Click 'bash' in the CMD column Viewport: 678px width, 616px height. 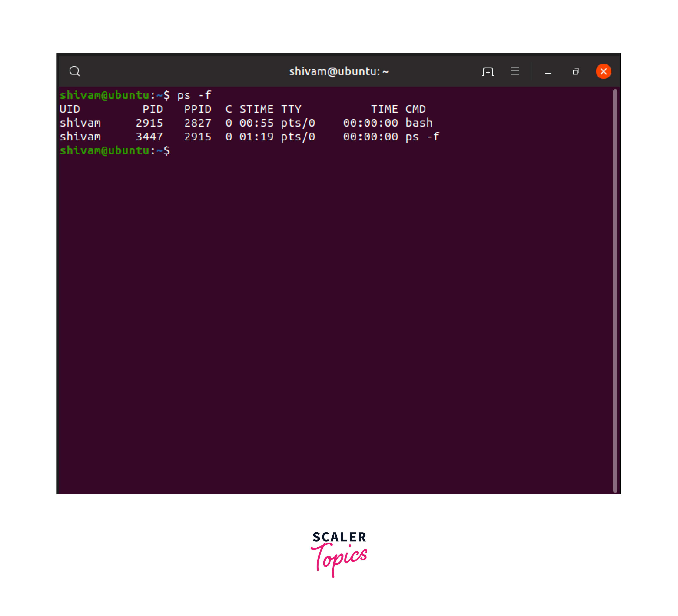coord(419,123)
